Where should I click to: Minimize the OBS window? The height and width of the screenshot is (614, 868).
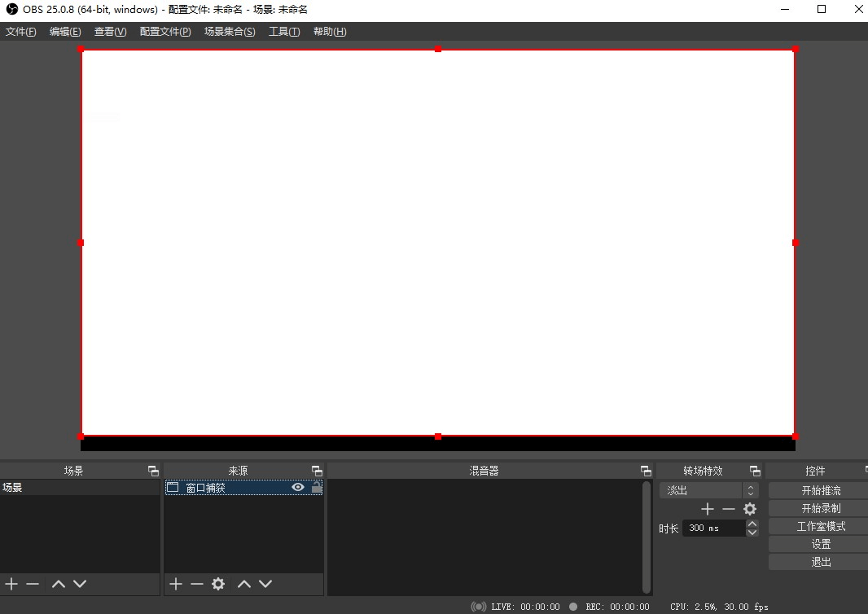coord(785,10)
